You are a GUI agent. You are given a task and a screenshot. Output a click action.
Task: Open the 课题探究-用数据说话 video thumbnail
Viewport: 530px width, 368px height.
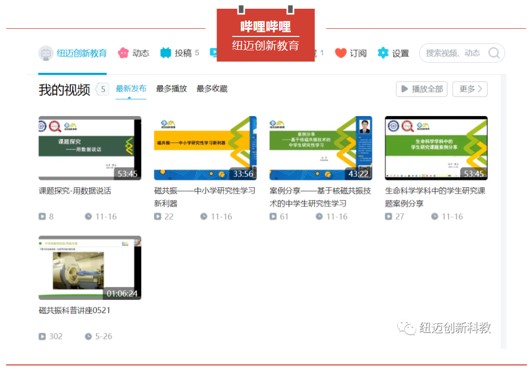pos(90,148)
